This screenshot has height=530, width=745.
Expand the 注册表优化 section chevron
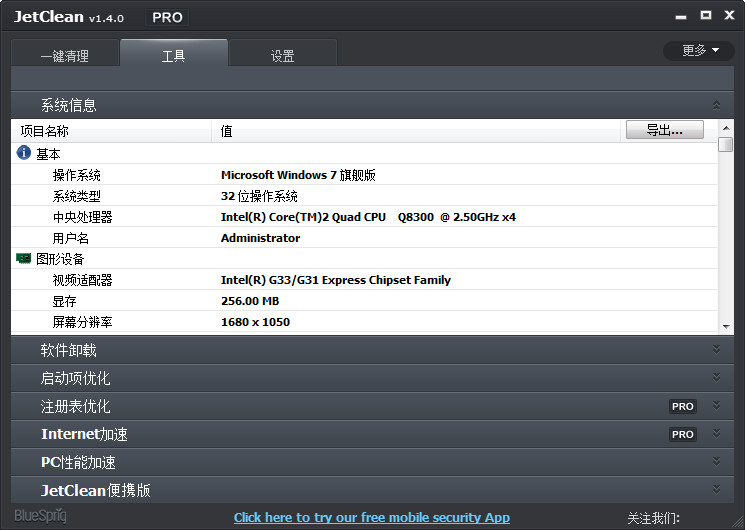click(716, 405)
